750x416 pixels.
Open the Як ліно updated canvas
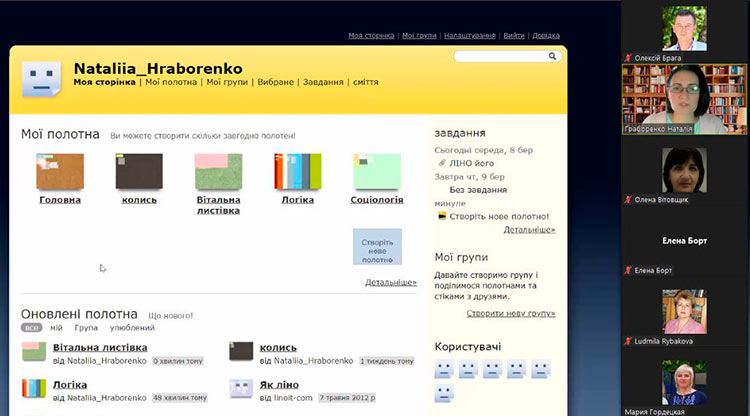[279, 385]
